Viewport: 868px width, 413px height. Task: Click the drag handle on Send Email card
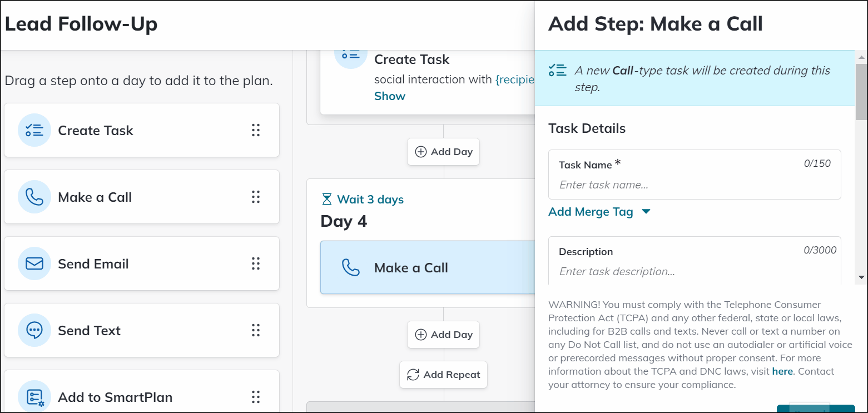tap(256, 263)
